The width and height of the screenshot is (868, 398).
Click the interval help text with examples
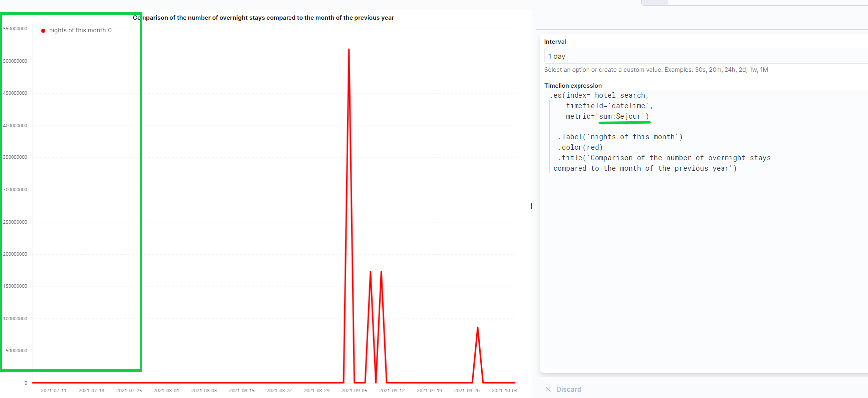656,70
